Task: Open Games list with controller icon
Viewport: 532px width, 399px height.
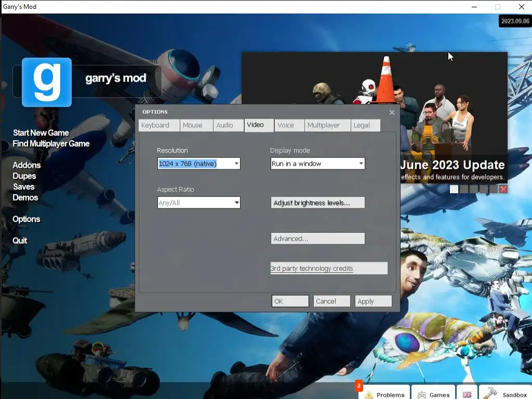Action: pos(433,394)
